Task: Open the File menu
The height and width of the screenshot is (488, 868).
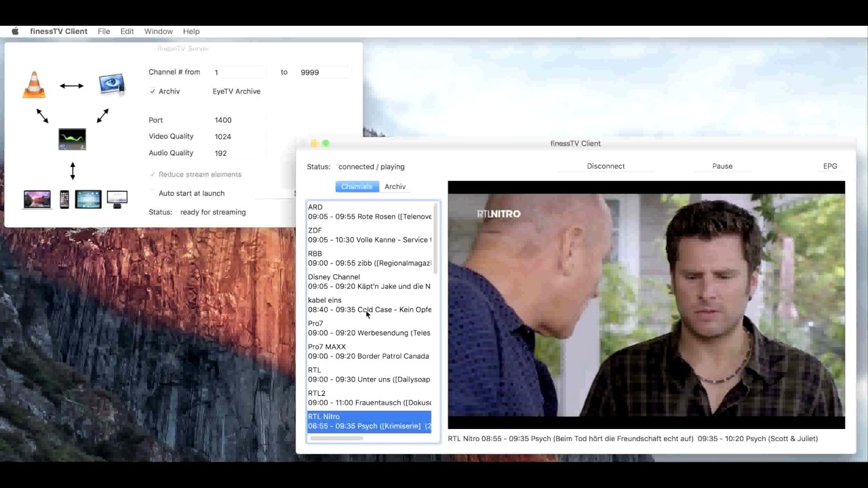Action: (104, 31)
